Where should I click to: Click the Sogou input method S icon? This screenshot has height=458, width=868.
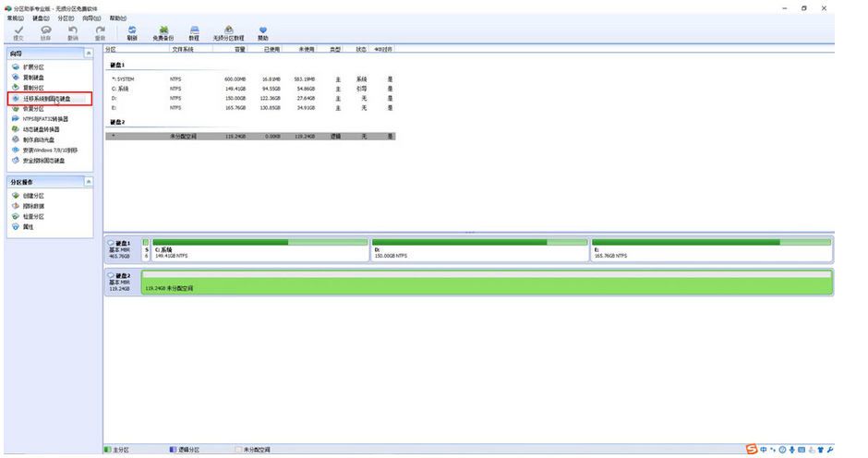coord(753,450)
